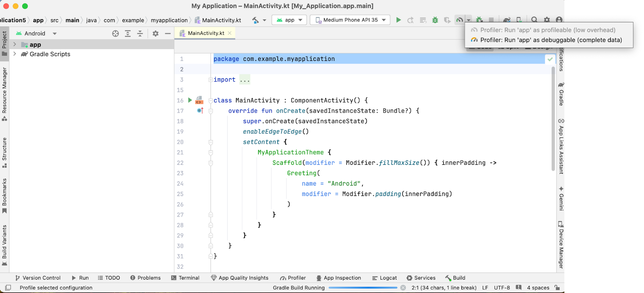Viewport: 644px width, 293px height.
Task: Choose Profiler: Run 'app' as debuggable
Action: pyautogui.click(x=551, y=40)
